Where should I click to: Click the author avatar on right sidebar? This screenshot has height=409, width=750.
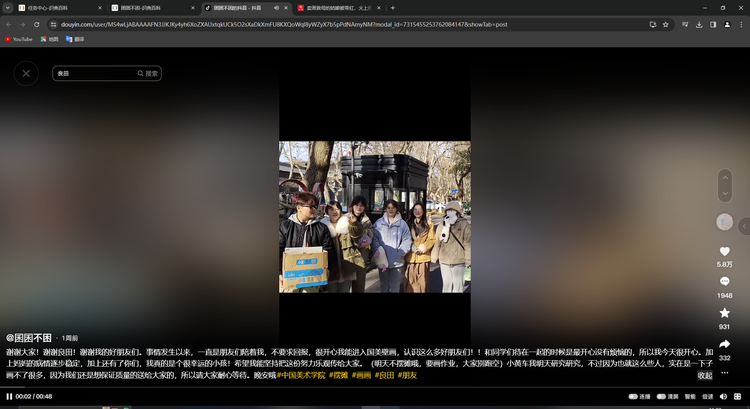pos(724,222)
